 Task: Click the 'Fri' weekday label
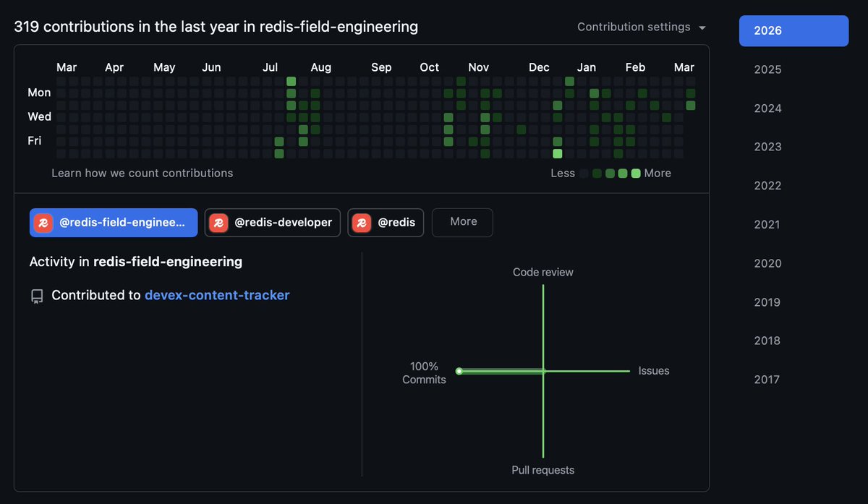35,141
